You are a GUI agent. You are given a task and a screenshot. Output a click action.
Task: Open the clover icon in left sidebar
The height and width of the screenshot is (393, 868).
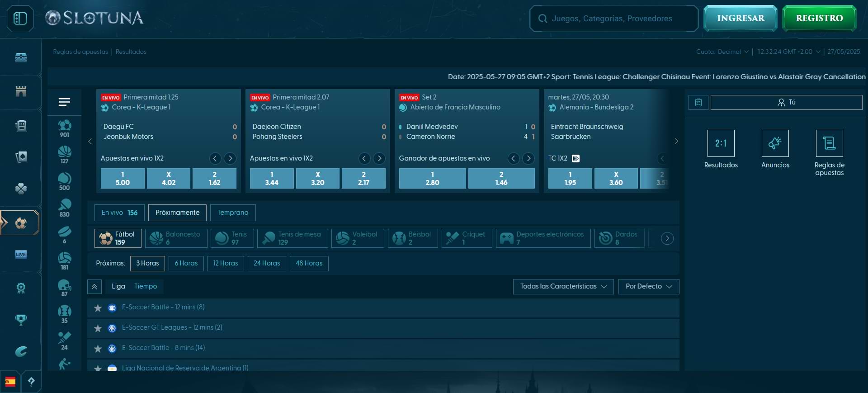[x=21, y=189]
